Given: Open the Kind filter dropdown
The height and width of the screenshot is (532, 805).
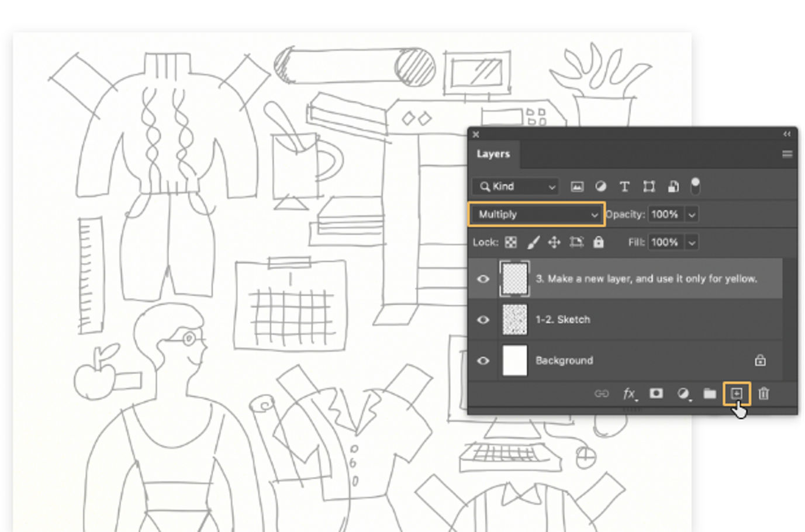Looking at the screenshot, I should point(516,186).
